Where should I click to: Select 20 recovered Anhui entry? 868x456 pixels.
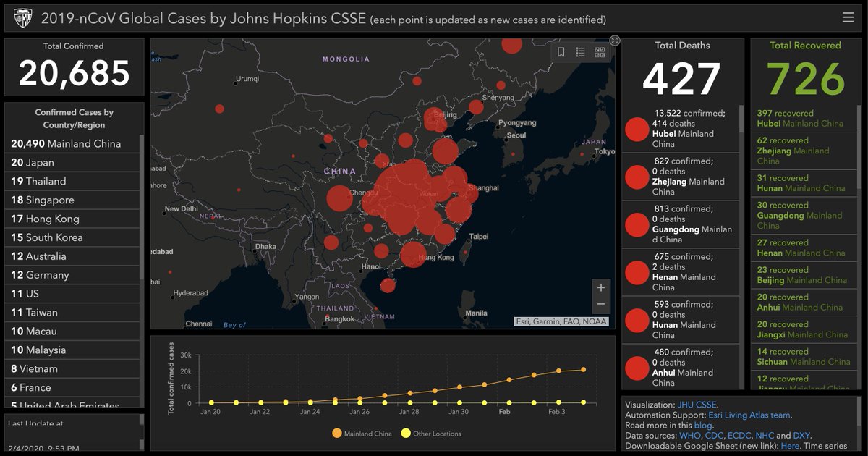click(804, 302)
